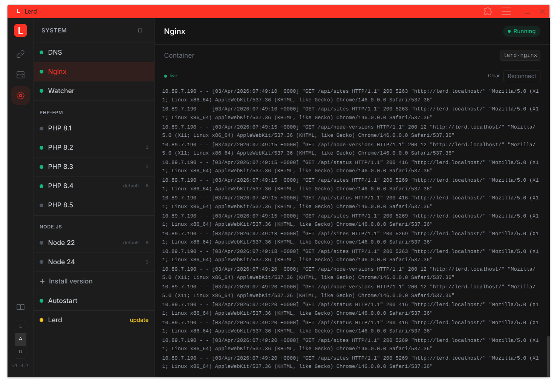This screenshot has width=557, height=392.
Task: Select PHP 8.1 in the list
Action: pos(94,128)
